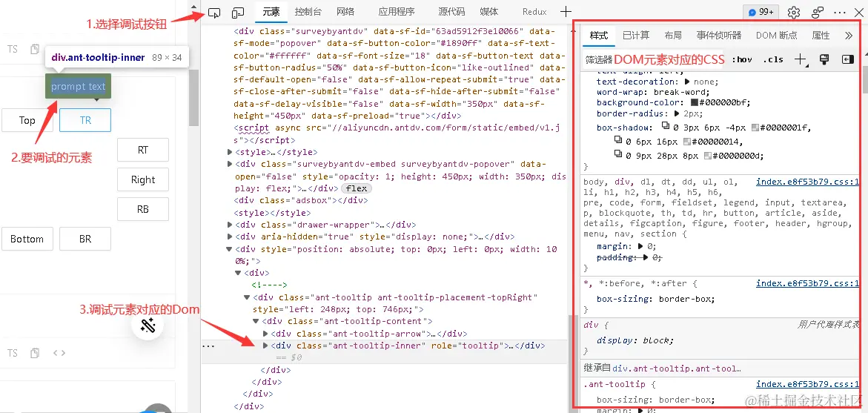Expand the text-decoration shorthand triangle
Screen dimensions: 868x413
[688, 82]
